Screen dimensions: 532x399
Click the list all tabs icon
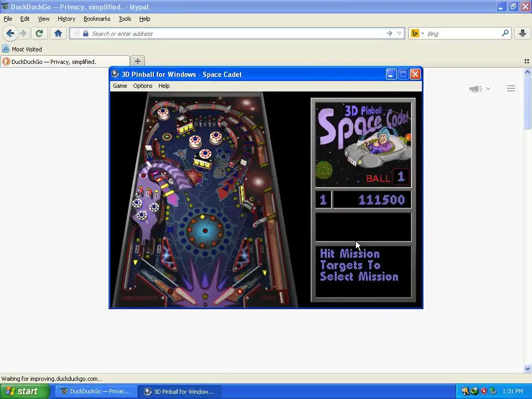pyautogui.click(x=527, y=61)
